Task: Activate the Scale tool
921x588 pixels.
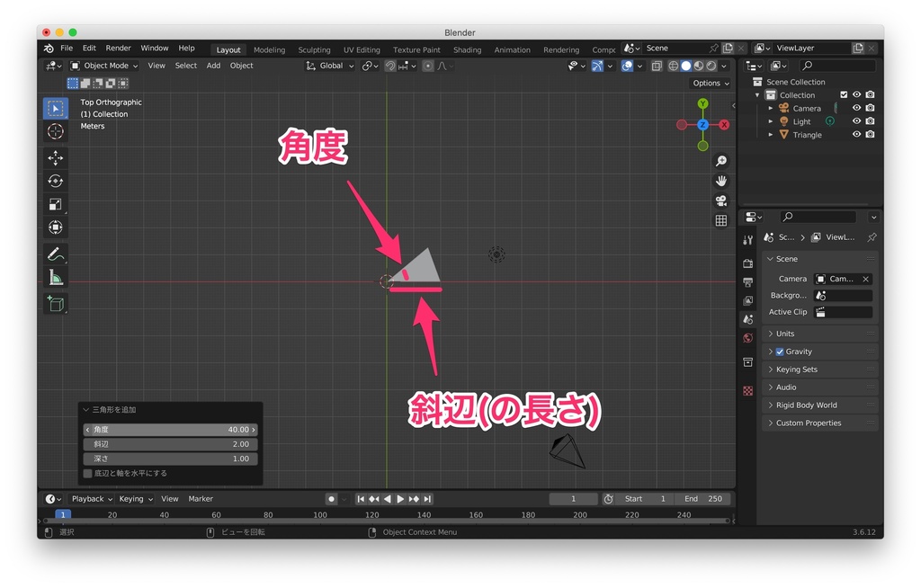Action: pyautogui.click(x=56, y=203)
